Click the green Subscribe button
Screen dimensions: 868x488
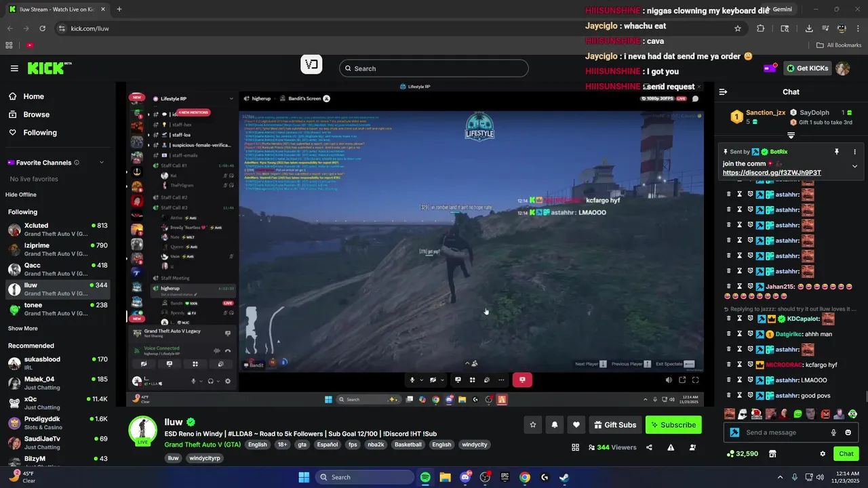(x=673, y=425)
